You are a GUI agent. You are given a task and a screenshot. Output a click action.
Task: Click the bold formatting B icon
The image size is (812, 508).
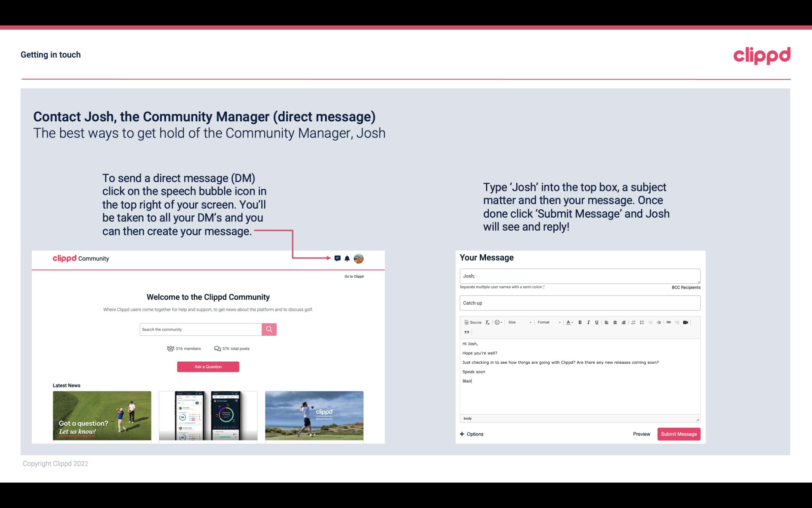[581, 322]
